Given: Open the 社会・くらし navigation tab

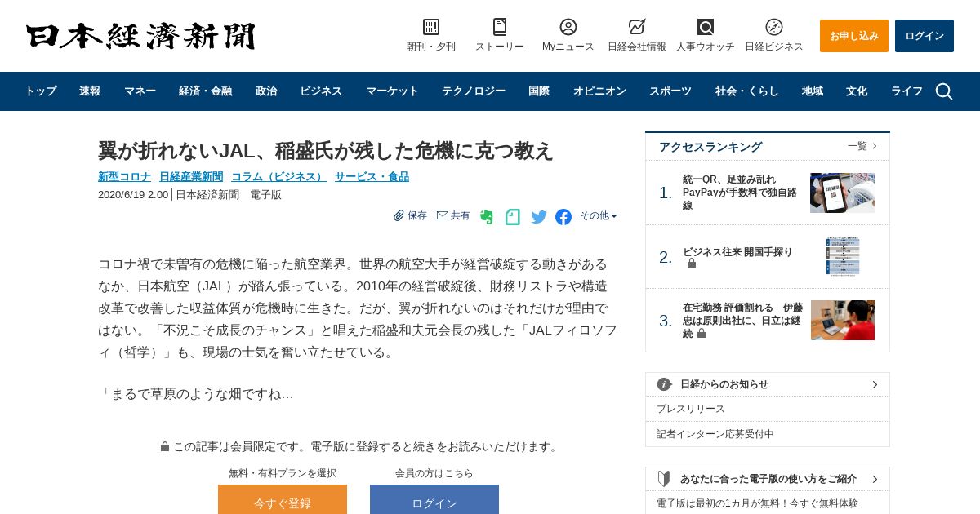Looking at the screenshot, I should point(747,91).
